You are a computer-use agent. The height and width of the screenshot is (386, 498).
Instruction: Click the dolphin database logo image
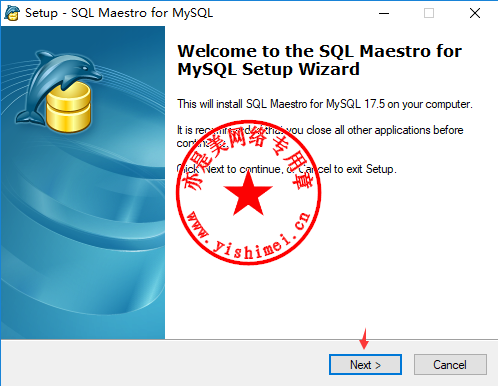coord(58,92)
